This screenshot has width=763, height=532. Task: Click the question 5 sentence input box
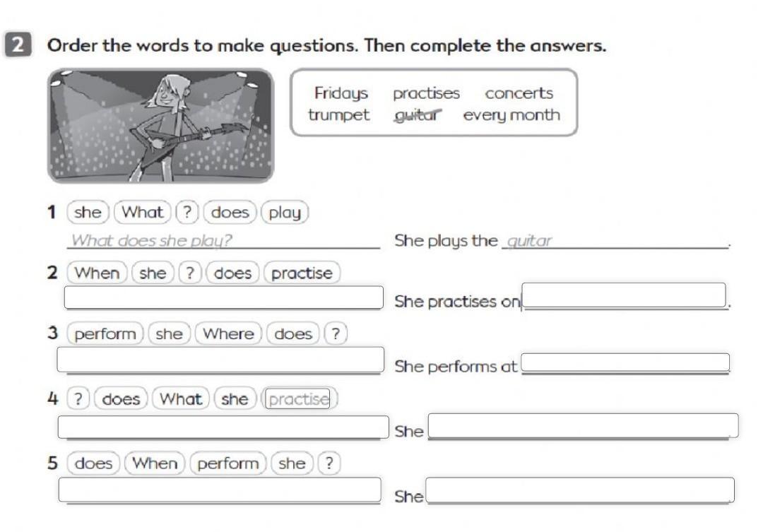point(220,490)
